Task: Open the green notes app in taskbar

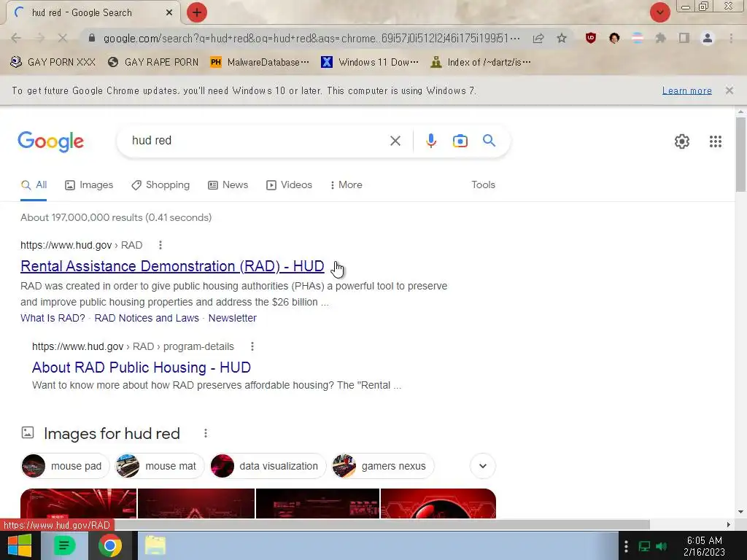Action: point(64,545)
